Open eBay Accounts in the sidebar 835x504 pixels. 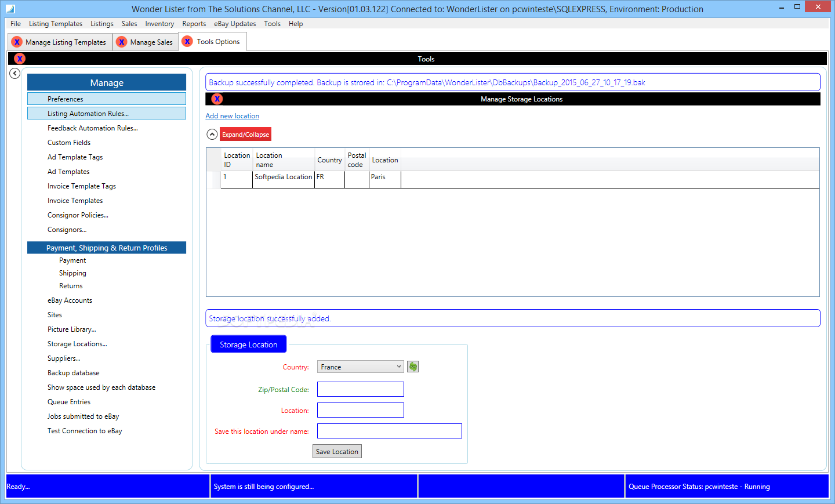point(70,300)
